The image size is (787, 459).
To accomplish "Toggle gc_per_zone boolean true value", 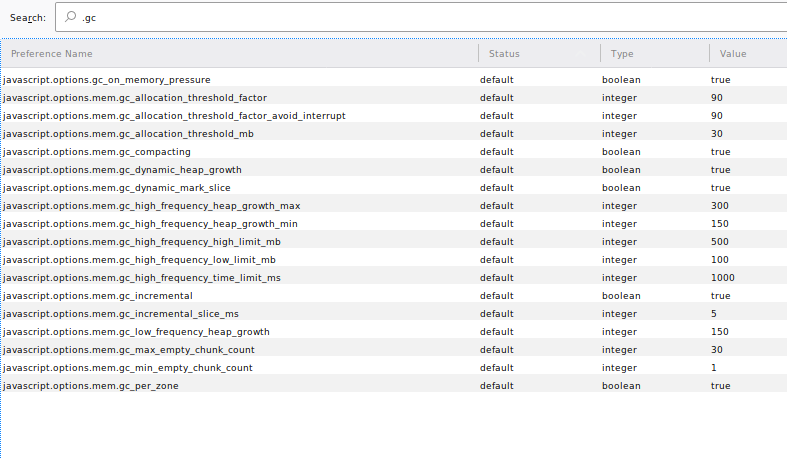I will tap(720, 385).
